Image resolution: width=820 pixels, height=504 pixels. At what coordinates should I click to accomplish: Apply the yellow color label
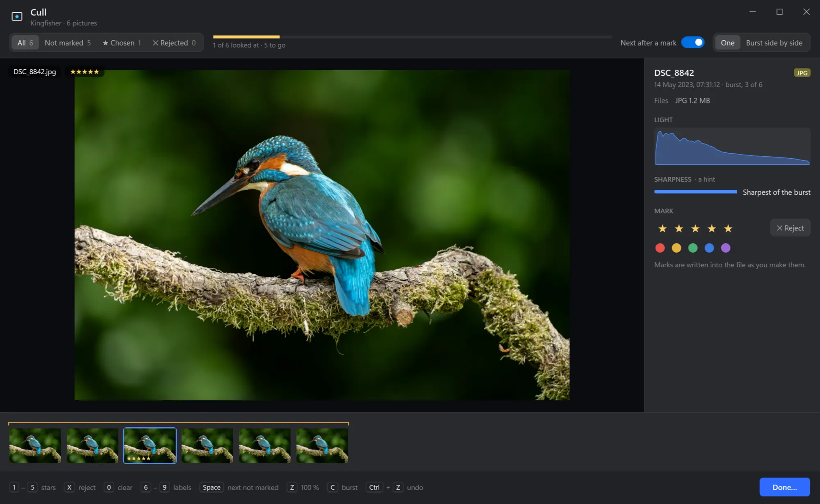(x=676, y=248)
